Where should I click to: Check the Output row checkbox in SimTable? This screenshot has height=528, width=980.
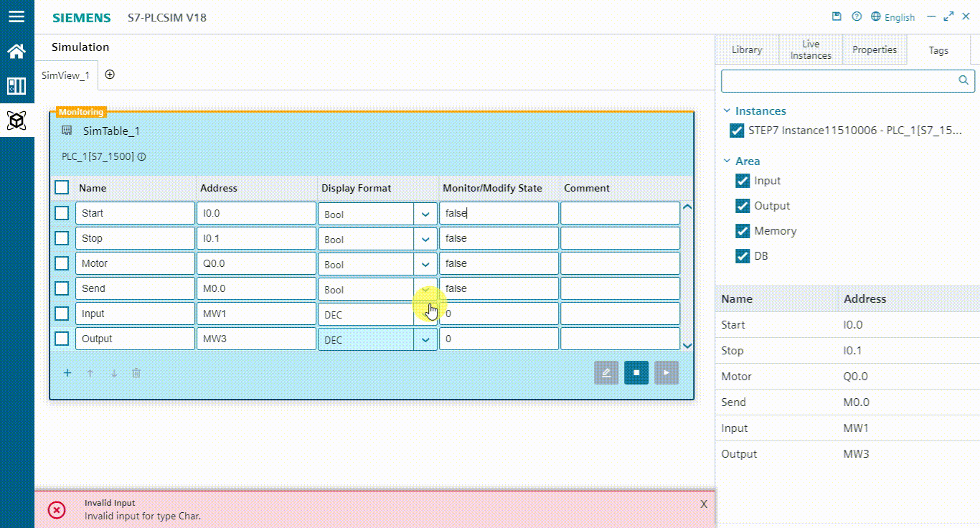(x=62, y=338)
